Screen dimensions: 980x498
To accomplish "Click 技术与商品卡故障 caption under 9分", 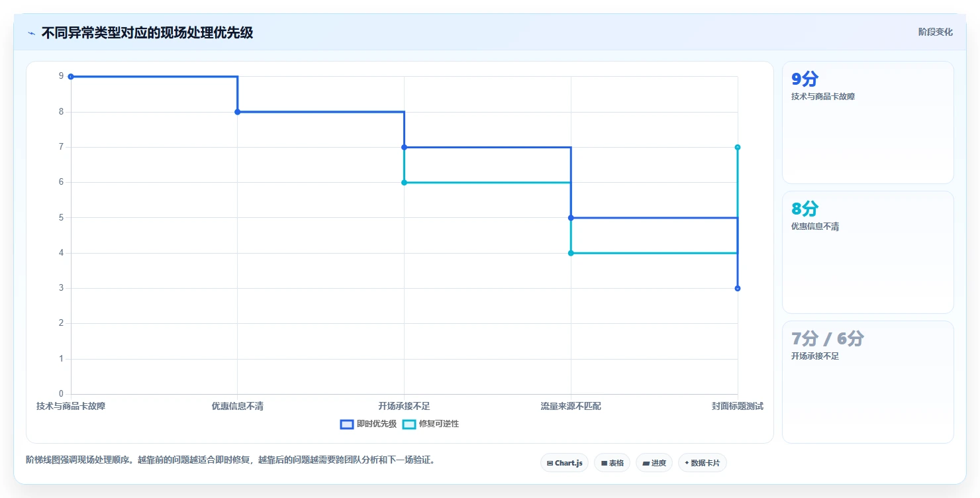I will 823,97.
